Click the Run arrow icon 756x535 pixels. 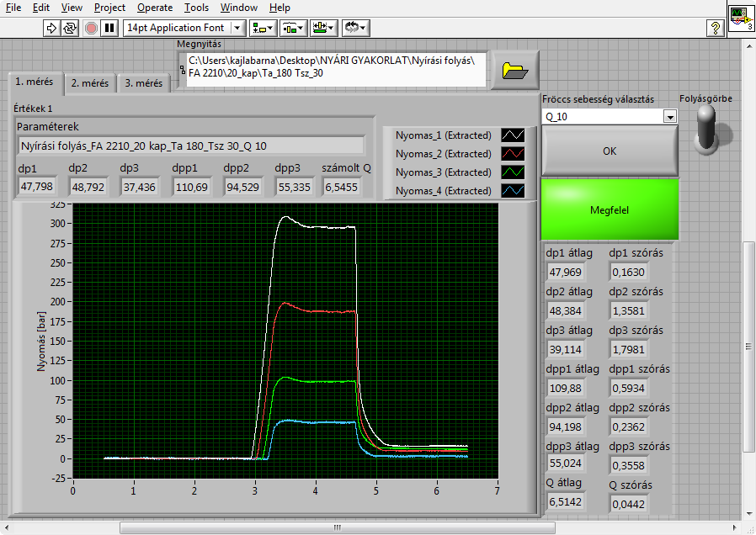coord(51,28)
